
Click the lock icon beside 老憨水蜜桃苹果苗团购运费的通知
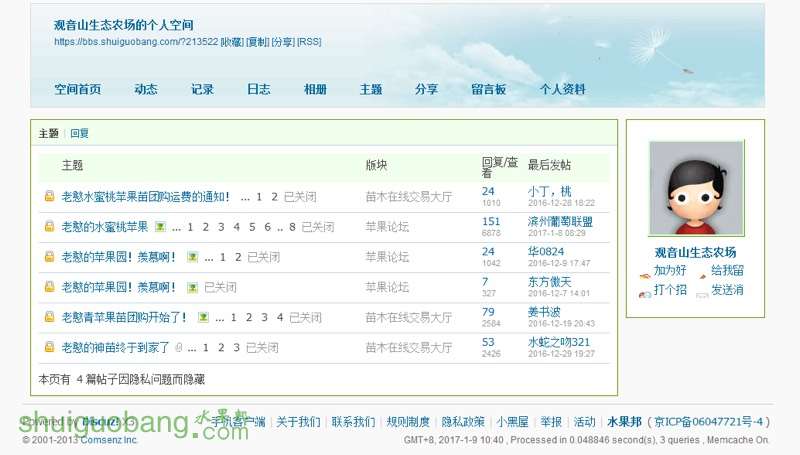[x=48, y=197]
